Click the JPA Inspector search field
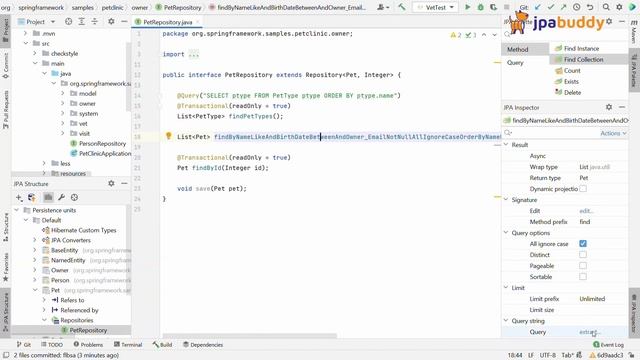640x360 pixels. coord(551,133)
